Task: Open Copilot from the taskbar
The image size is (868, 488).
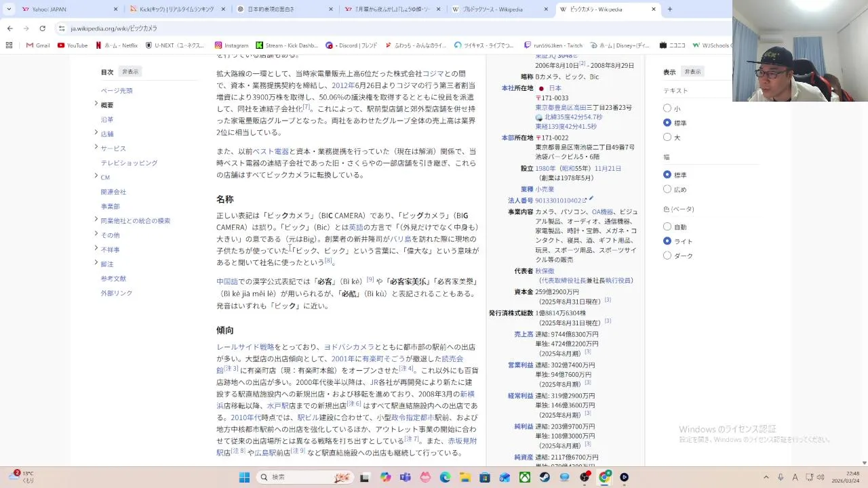Action: pos(386,477)
